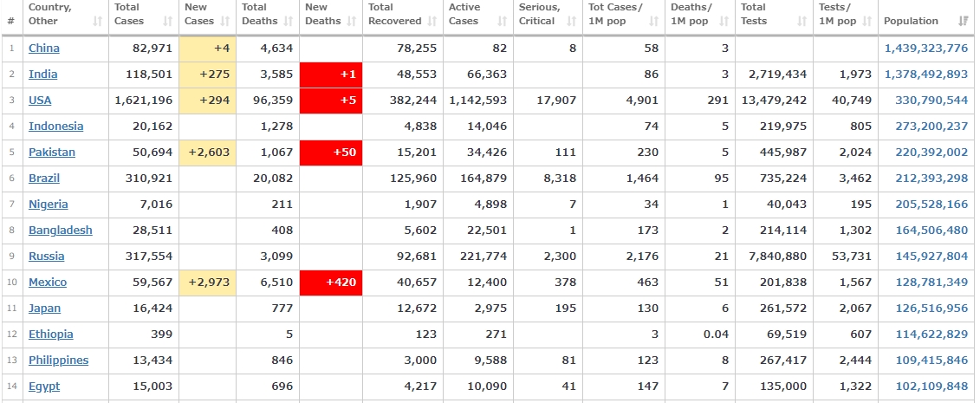Viewport: 980px width, 403px height.
Task: Click USA's population link 330,790,544
Action: point(931,101)
